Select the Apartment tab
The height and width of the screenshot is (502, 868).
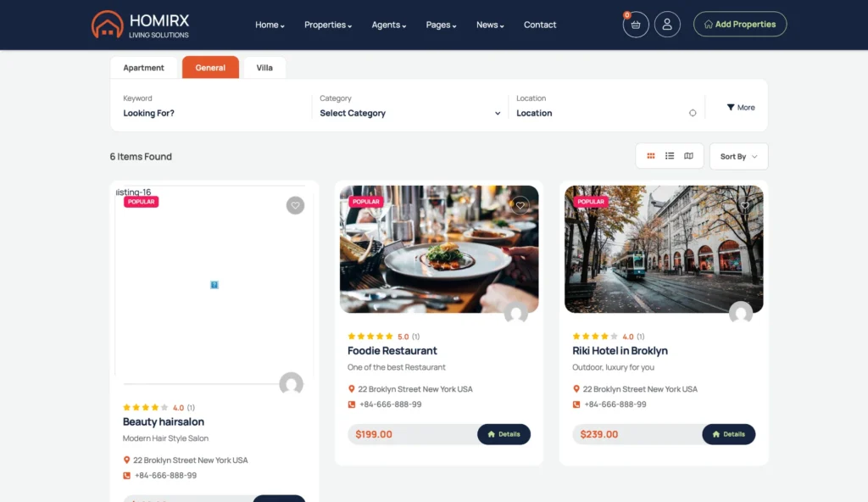[x=143, y=68]
